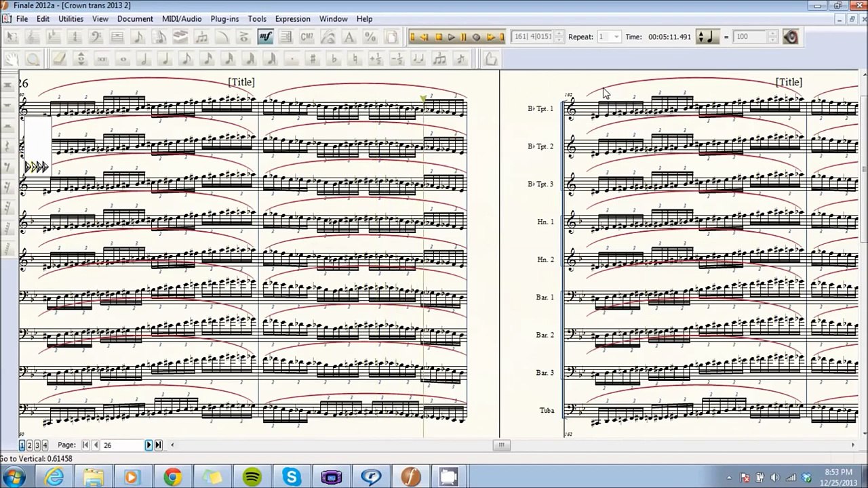Open the Document menu
This screenshot has width=868, height=488.
pyautogui.click(x=135, y=19)
